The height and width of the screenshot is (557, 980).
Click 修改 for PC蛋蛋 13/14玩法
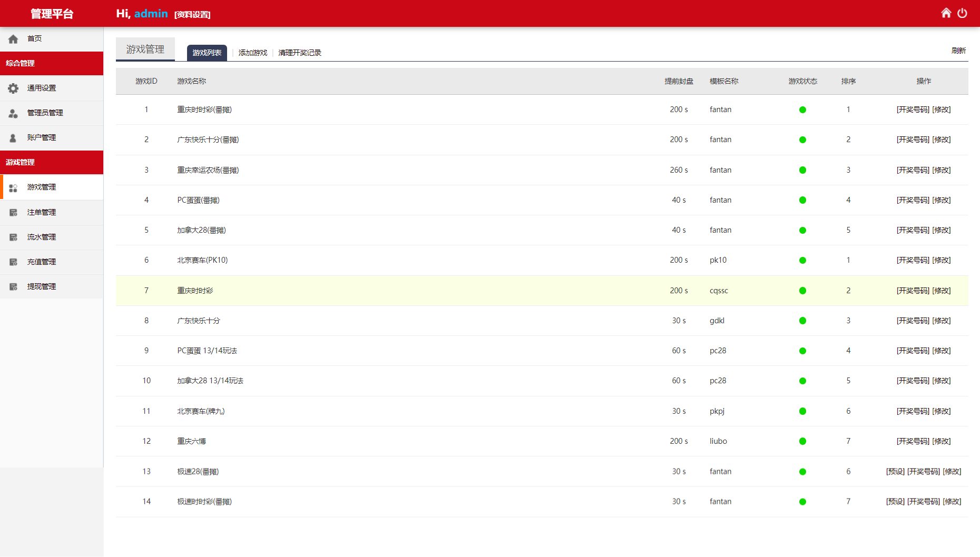click(942, 351)
